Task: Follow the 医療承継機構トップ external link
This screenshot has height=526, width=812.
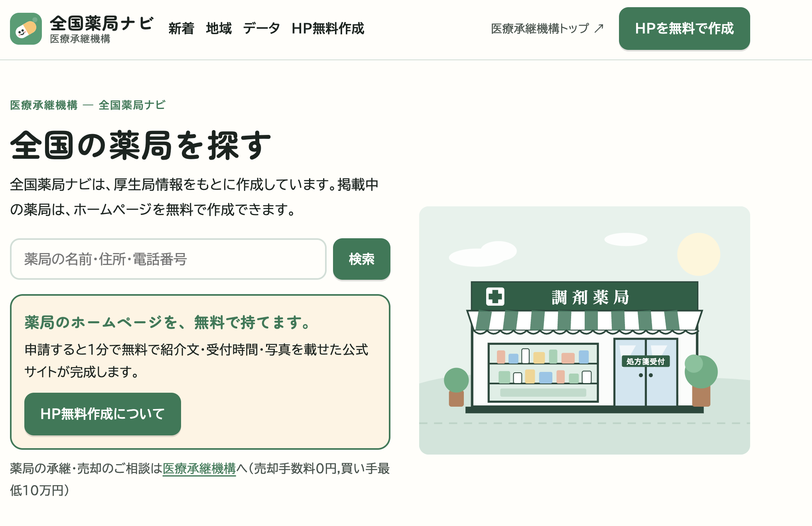Action: (x=547, y=29)
